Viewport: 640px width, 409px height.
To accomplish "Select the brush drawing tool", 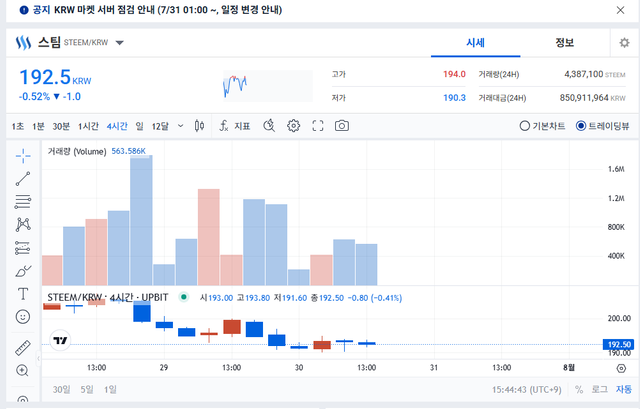I will 23,271.
